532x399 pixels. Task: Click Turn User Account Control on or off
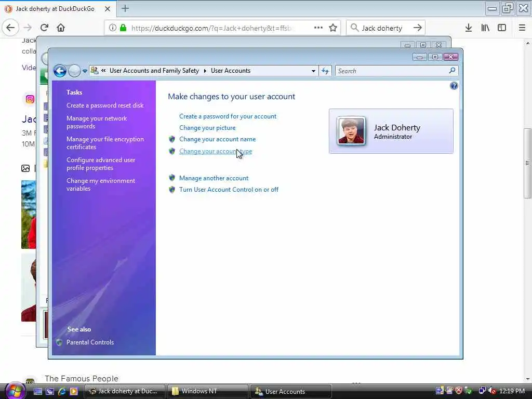tap(229, 190)
